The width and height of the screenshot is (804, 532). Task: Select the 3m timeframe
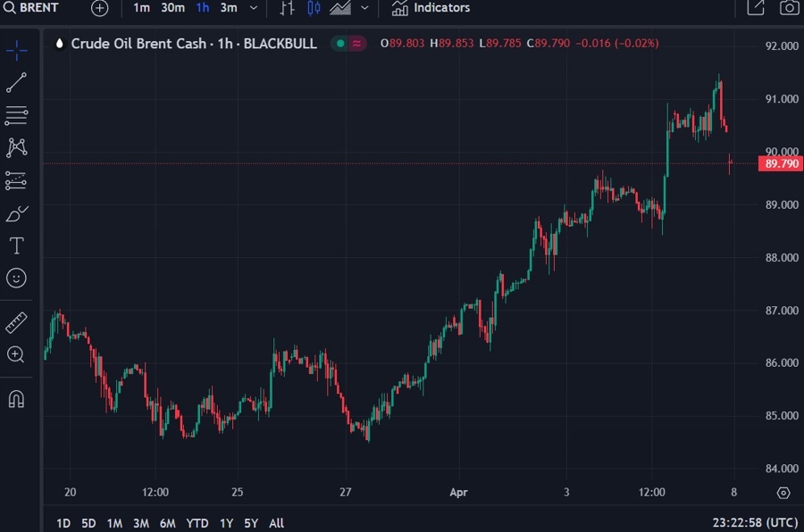(x=229, y=8)
